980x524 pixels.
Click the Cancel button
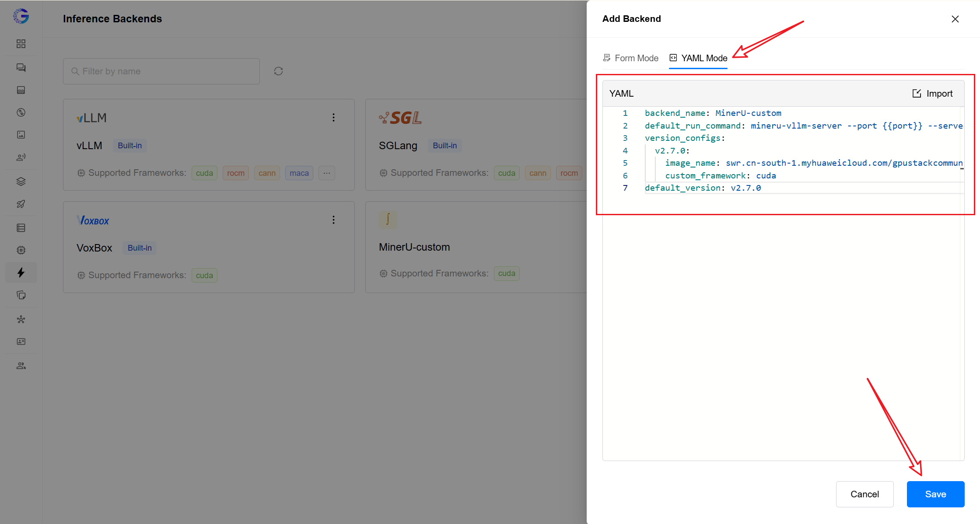click(x=864, y=494)
